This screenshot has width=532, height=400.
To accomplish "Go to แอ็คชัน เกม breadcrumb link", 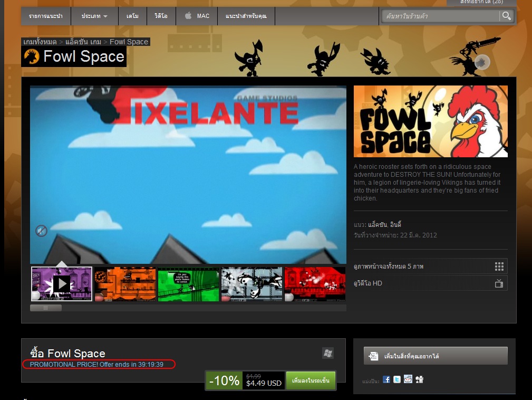I will pyautogui.click(x=83, y=42).
